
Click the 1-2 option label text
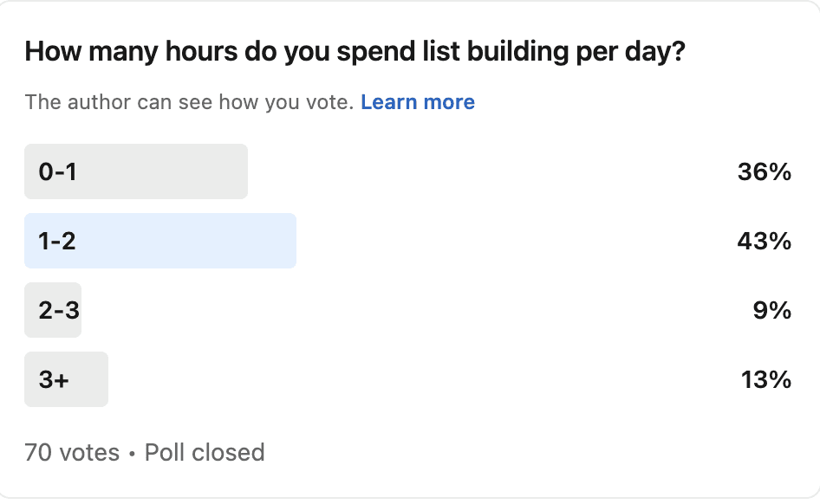click(x=57, y=241)
